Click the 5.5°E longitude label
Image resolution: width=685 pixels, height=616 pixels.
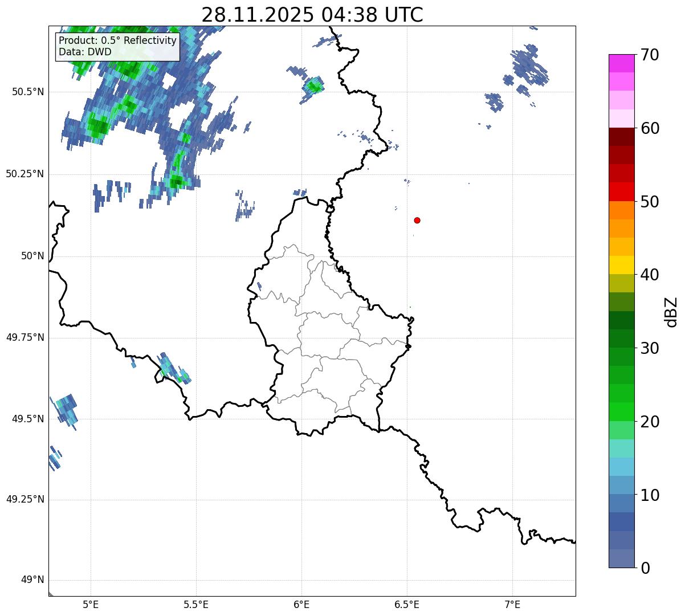pyautogui.click(x=196, y=604)
